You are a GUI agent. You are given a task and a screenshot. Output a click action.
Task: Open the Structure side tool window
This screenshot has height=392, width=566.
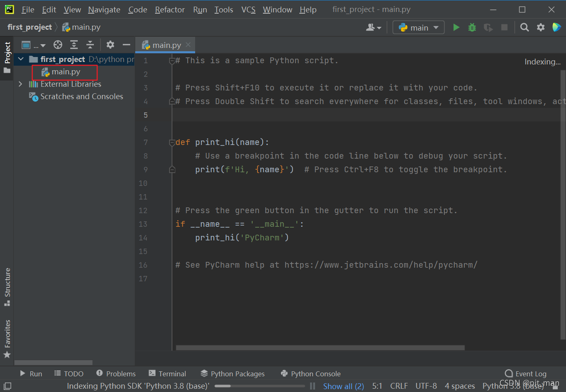(7, 287)
